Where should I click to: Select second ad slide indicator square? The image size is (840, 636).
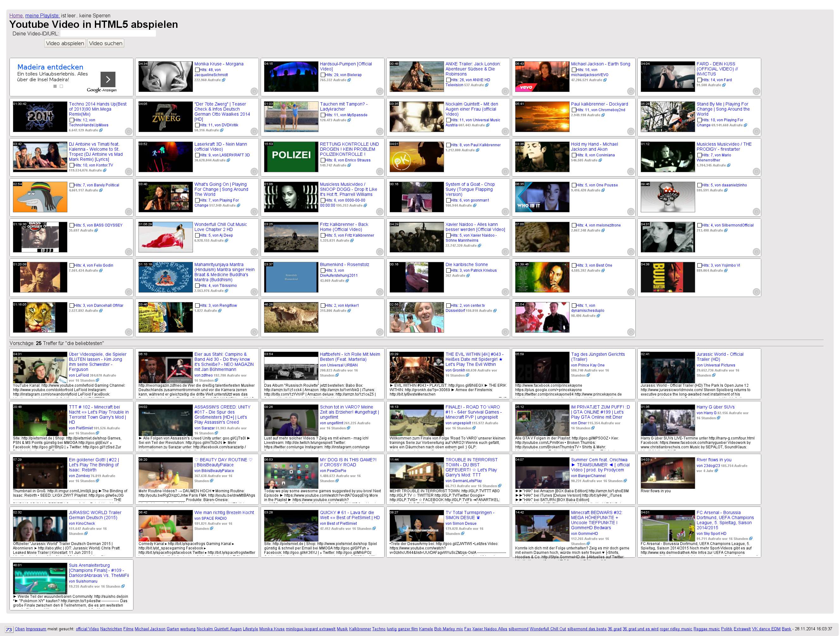[x=62, y=87]
